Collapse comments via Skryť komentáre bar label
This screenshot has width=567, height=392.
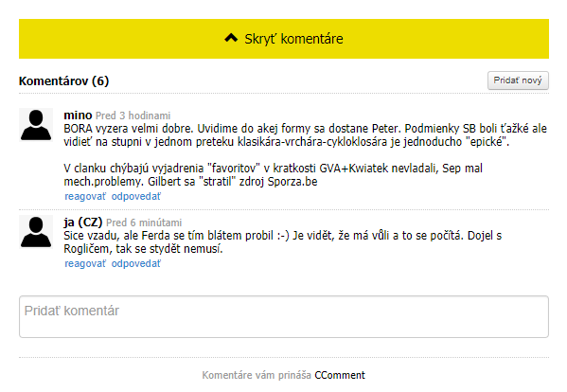pos(293,39)
